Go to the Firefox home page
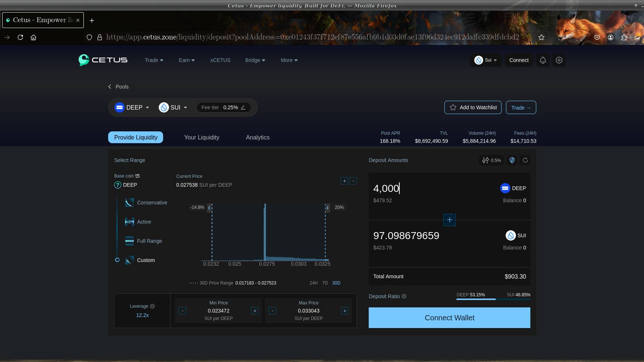The height and width of the screenshot is (362, 644). coord(33,37)
